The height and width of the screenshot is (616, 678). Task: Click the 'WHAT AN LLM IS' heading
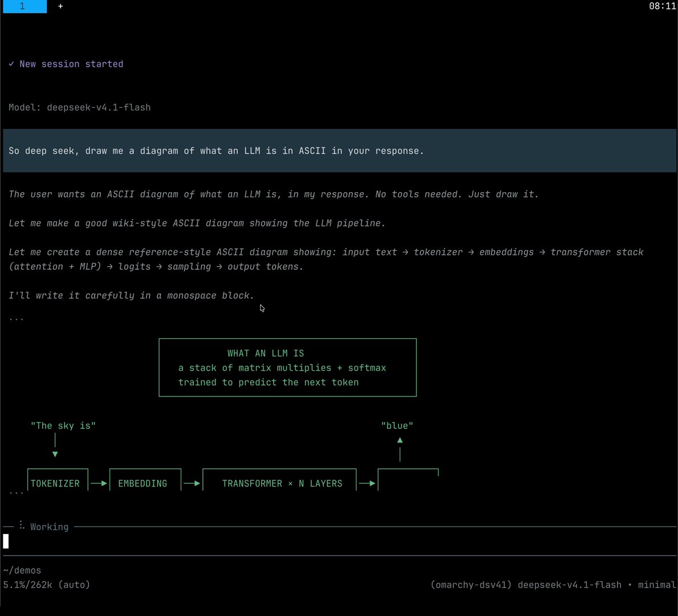266,354
